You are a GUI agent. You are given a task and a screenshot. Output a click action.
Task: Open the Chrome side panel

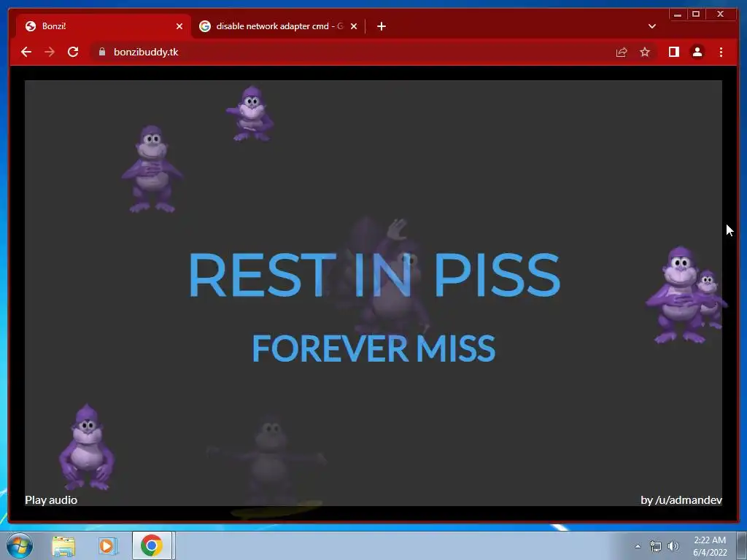pyautogui.click(x=673, y=52)
